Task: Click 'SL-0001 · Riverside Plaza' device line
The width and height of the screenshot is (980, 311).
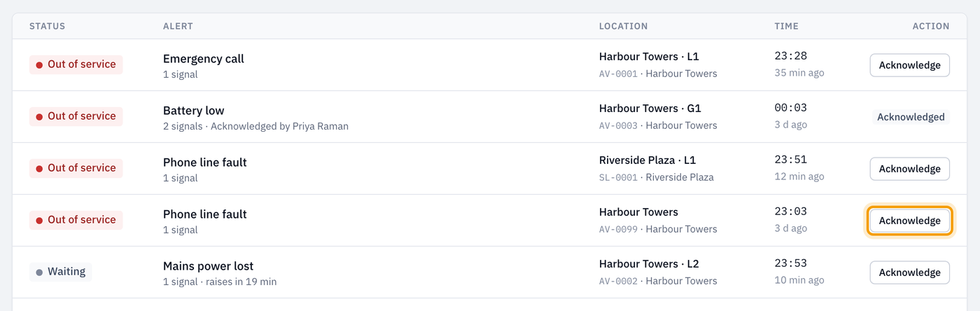Action: click(x=657, y=177)
